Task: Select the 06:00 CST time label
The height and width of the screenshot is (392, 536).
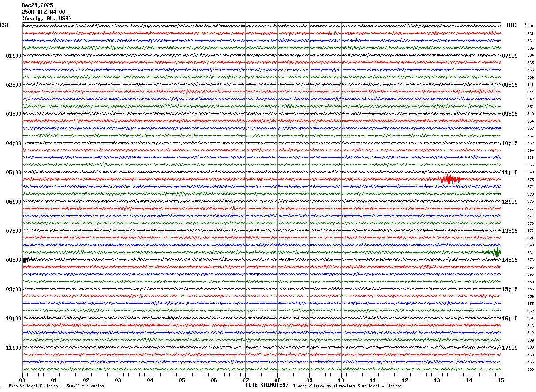Action: [14, 202]
